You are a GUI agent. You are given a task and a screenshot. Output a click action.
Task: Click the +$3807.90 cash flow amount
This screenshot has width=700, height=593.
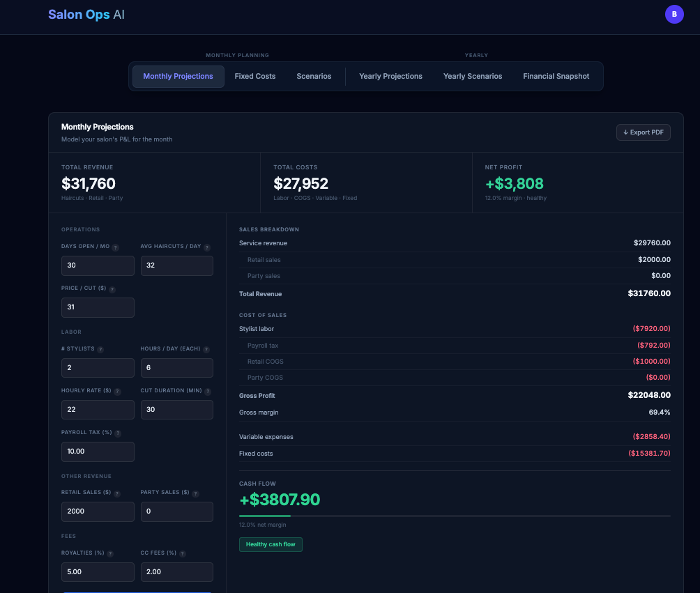click(280, 500)
